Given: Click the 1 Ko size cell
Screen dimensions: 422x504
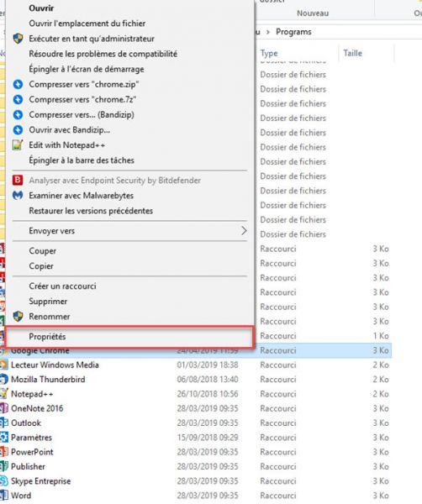Looking at the screenshot, I should pos(381,336).
